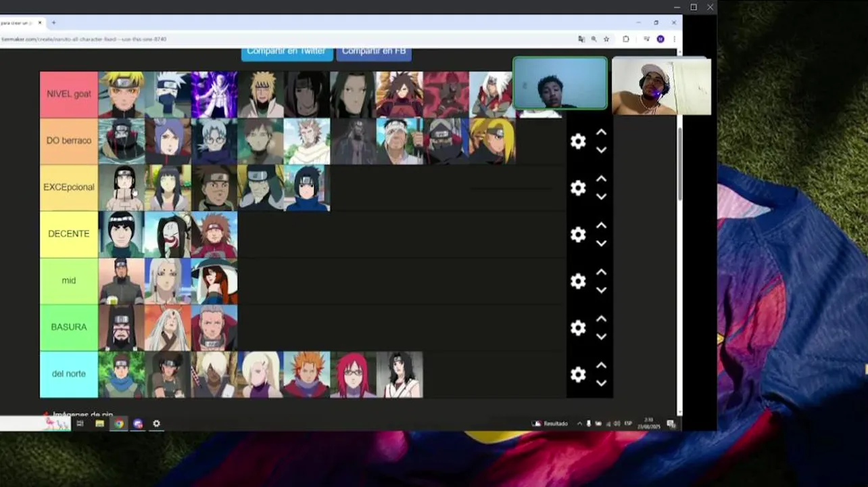
Task: Select Sasuke image in EXCEpcional row
Action: 308,188
